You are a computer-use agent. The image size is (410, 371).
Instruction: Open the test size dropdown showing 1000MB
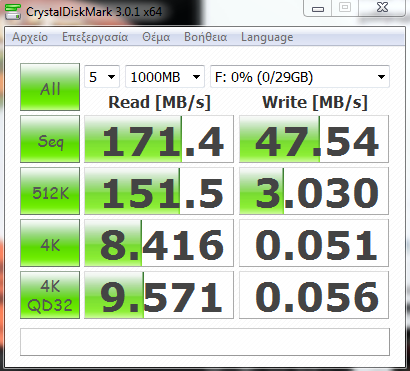tap(165, 77)
